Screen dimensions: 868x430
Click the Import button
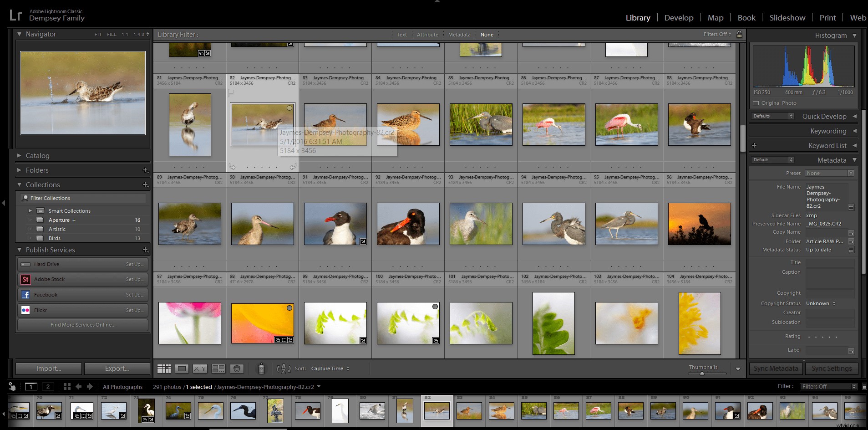(48, 368)
